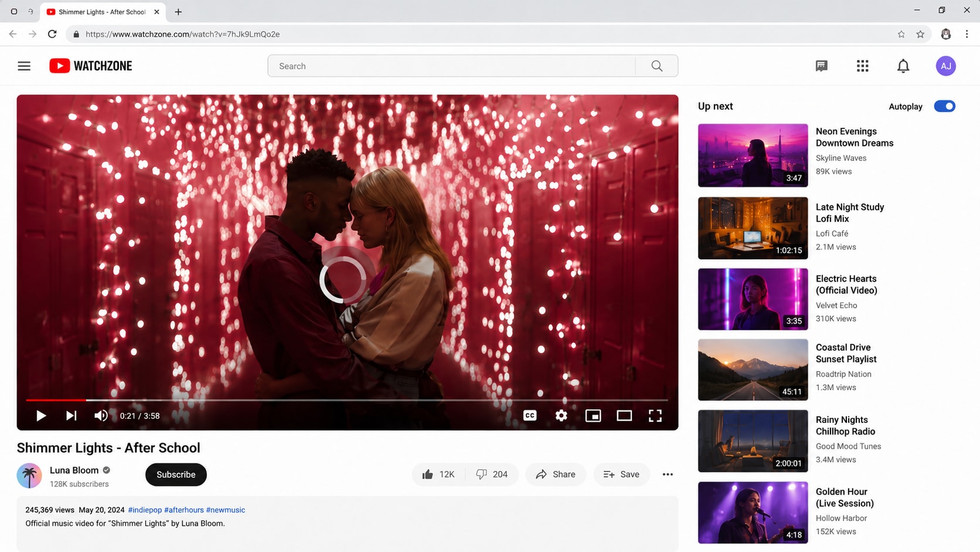This screenshot has height=552, width=980.
Task: Click the Lofi Café channel name
Action: (832, 233)
